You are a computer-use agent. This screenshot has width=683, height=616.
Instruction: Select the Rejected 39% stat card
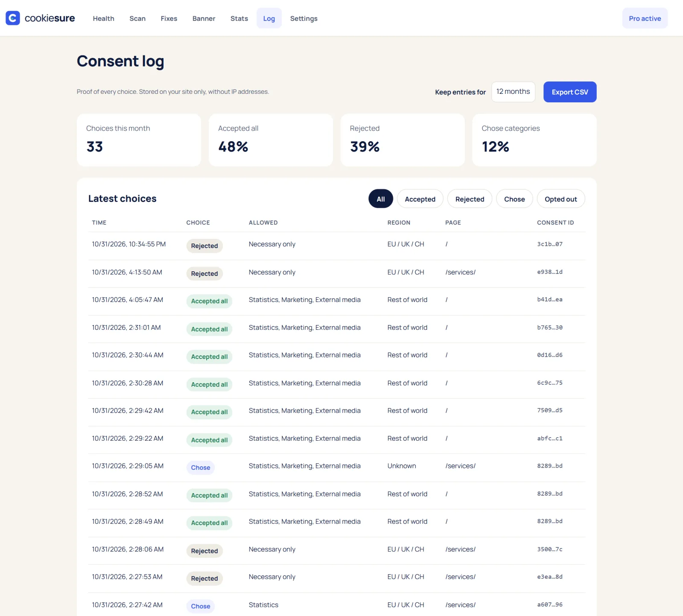(403, 140)
